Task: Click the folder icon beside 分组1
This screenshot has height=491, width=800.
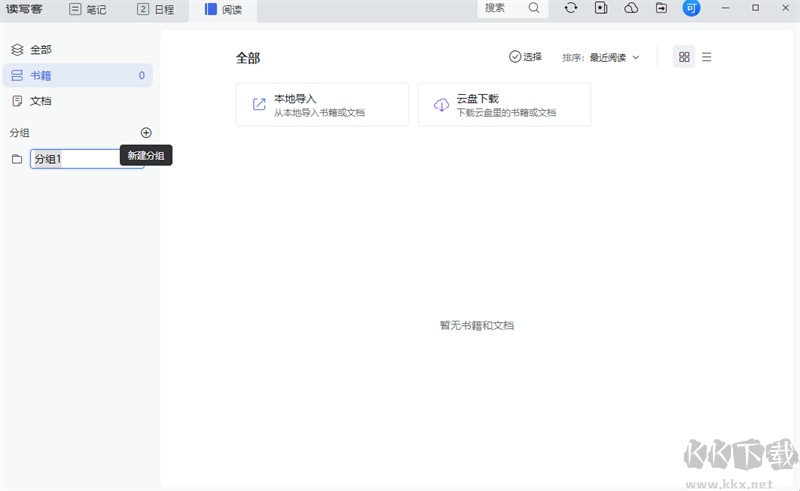Action: click(16, 159)
